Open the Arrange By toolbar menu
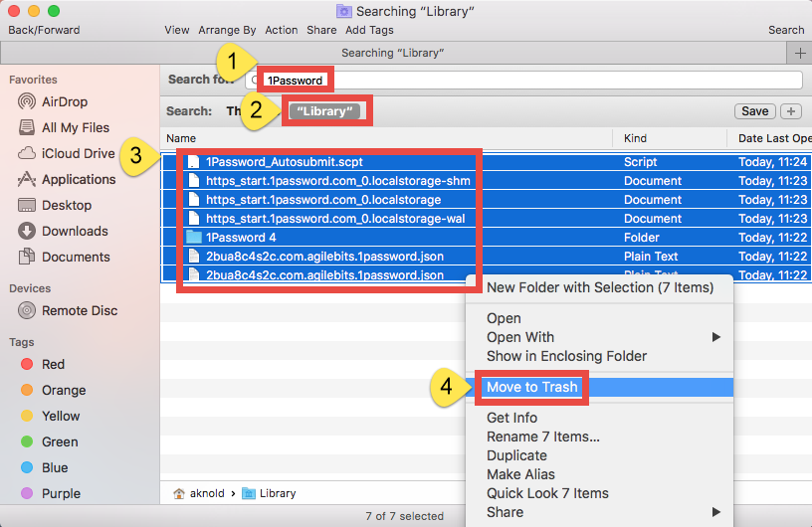The image size is (812, 527). click(x=227, y=30)
